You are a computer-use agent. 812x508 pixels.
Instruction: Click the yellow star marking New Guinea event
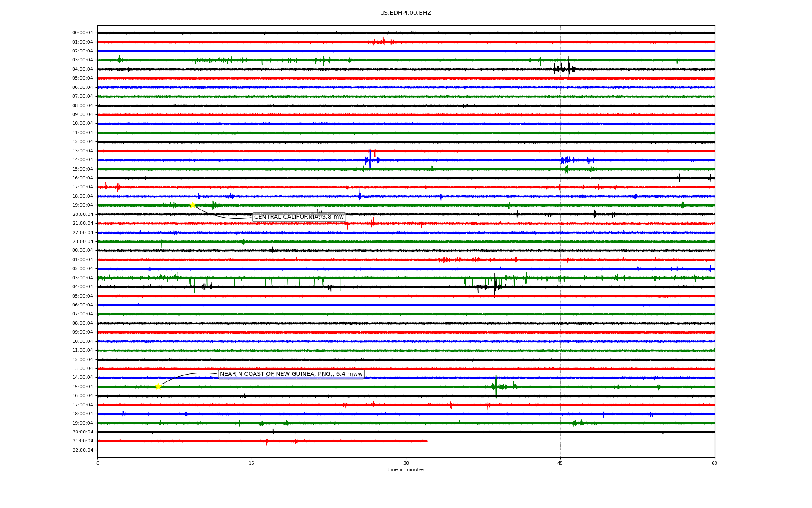pos(158,387)
